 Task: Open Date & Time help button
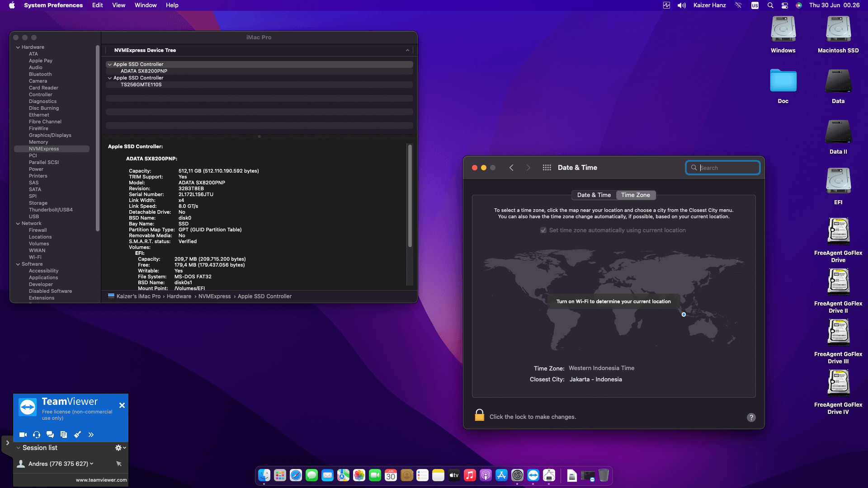751,418
